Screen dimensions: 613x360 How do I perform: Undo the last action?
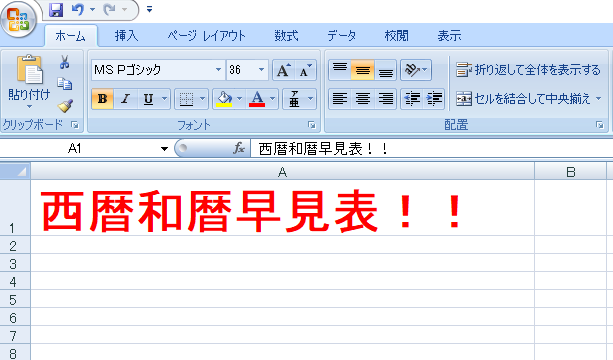tap(78, 9)
